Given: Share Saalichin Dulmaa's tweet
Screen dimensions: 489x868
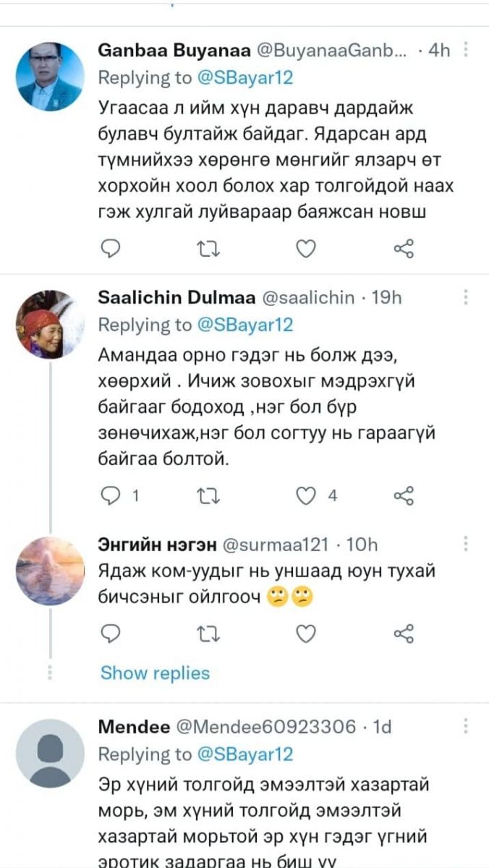Looking at the screenshot, I should (x=404, y=495).
